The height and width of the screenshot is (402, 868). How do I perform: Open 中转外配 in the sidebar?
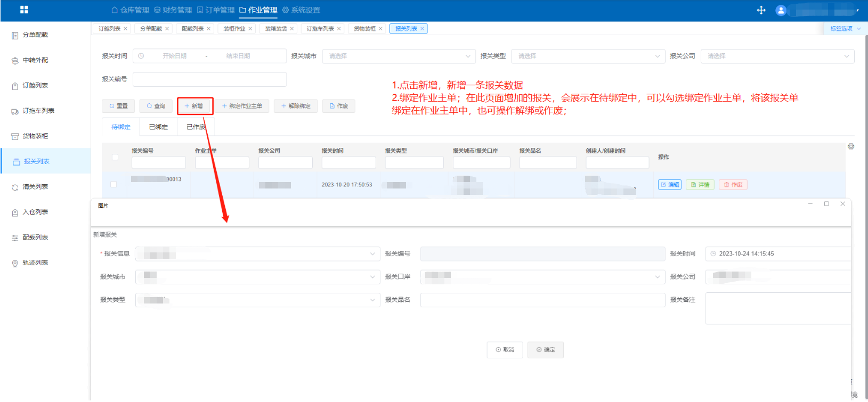(35, 60)
